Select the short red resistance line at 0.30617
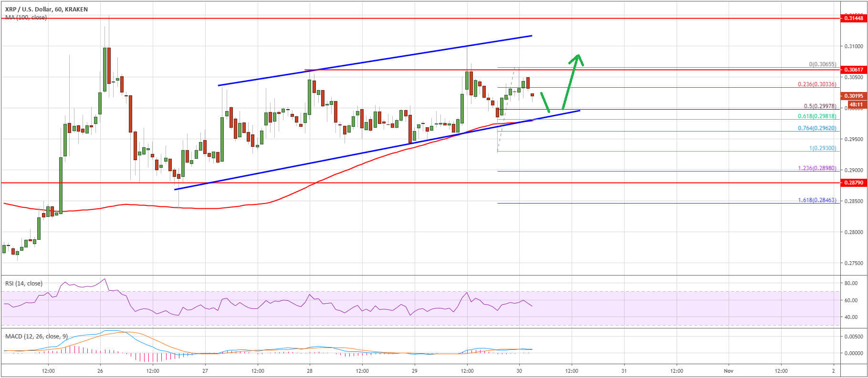 573,70
